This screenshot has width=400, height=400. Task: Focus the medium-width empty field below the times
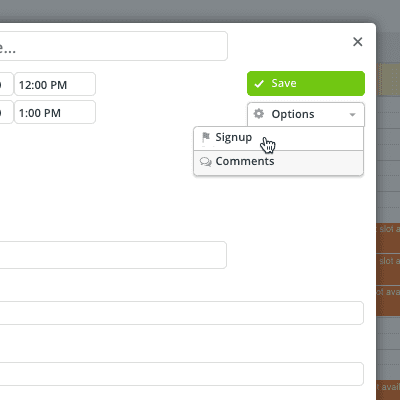pyautogui.click(x=113, y=255)
